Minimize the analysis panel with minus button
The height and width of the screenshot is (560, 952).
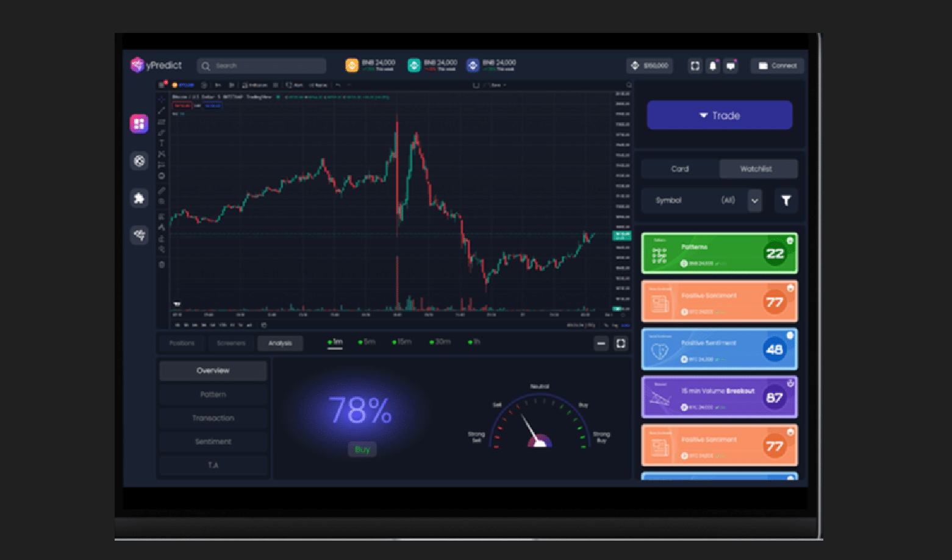point(601,344)
